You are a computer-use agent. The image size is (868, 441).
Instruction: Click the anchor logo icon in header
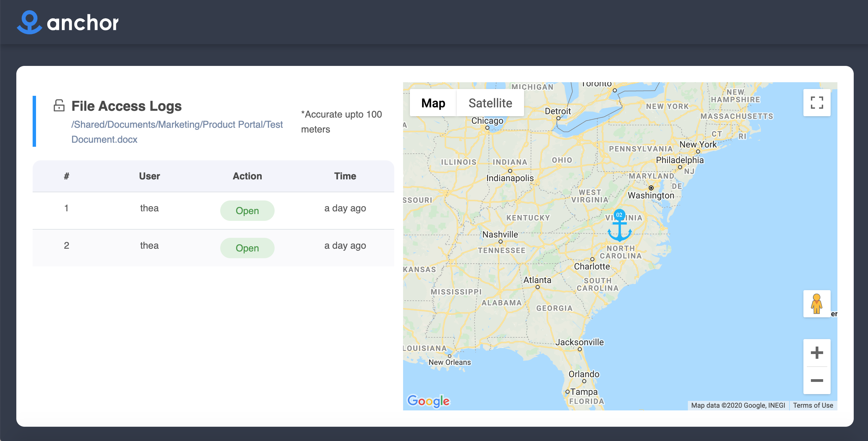click(x=29, y=22)
